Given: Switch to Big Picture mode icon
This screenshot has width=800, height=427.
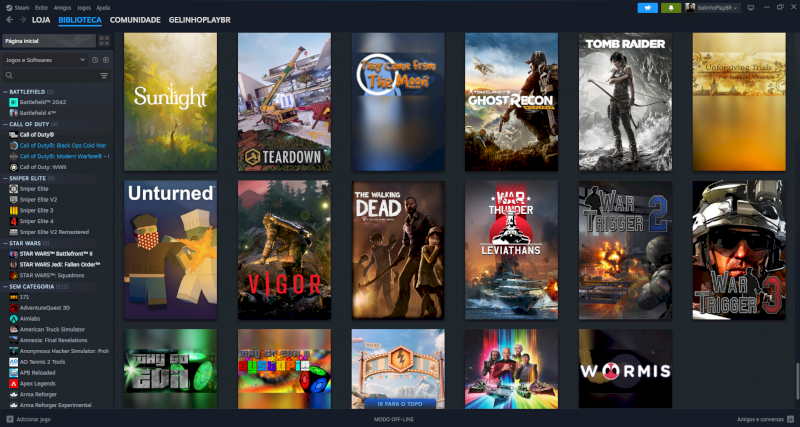Looking at the screenshot, I should pyautogui.click(x=751, y=8).
